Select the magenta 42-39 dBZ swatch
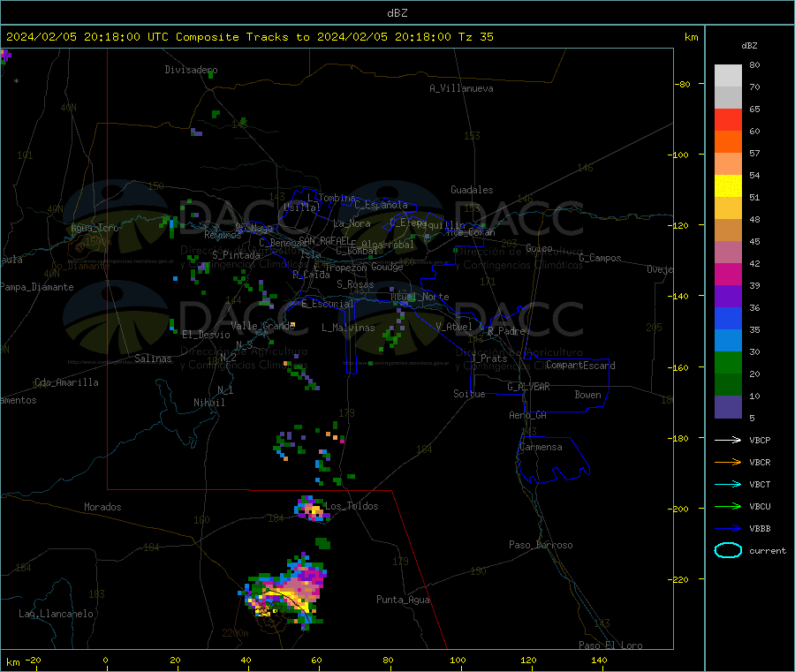 pyautogui.click(x=728, y=274)
